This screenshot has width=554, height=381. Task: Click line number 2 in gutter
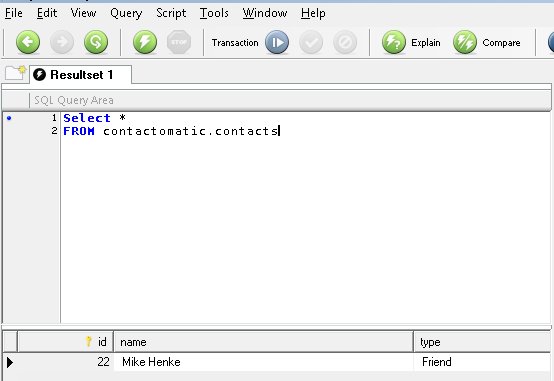coord(54,131)
